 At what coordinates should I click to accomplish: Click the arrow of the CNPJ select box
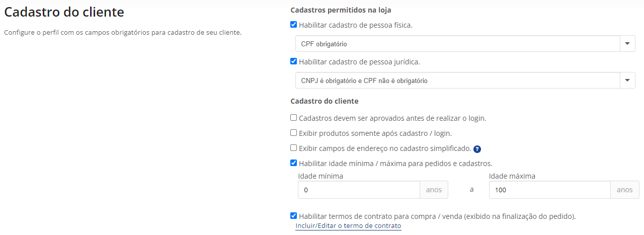click(x=627, y=80)
